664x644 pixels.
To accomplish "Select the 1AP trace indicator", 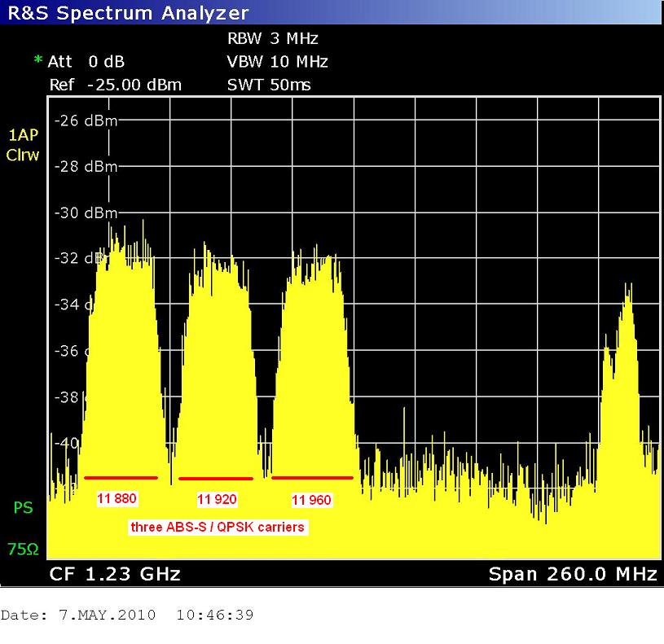I will pyautogui.click(x=23, y=136).
